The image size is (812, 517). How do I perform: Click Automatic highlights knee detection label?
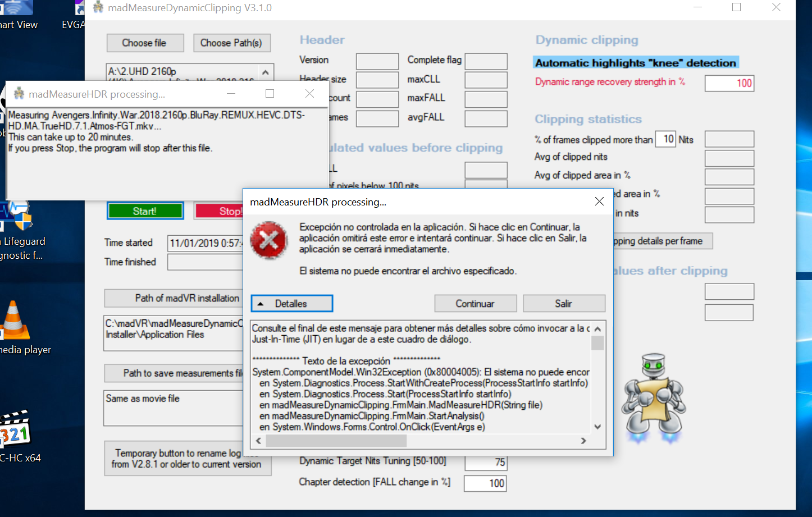tap(635, 63)
